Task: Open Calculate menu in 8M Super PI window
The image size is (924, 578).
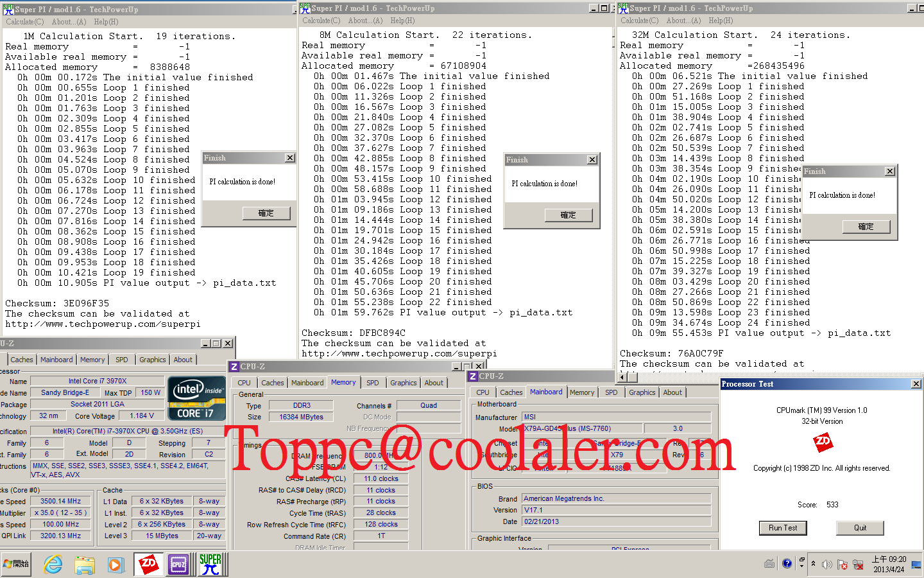Action: click(321, 21)
